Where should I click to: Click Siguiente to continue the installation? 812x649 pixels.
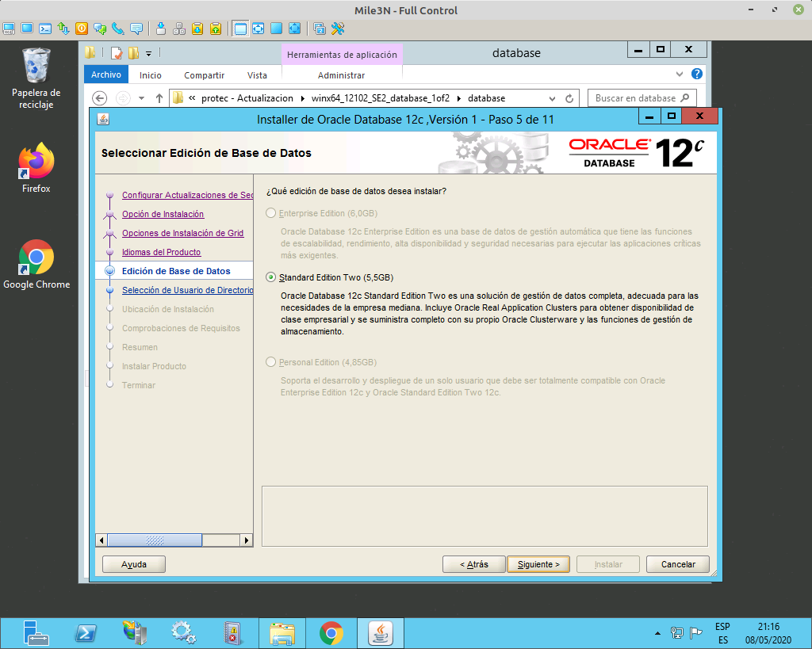(x=538, y=563)
